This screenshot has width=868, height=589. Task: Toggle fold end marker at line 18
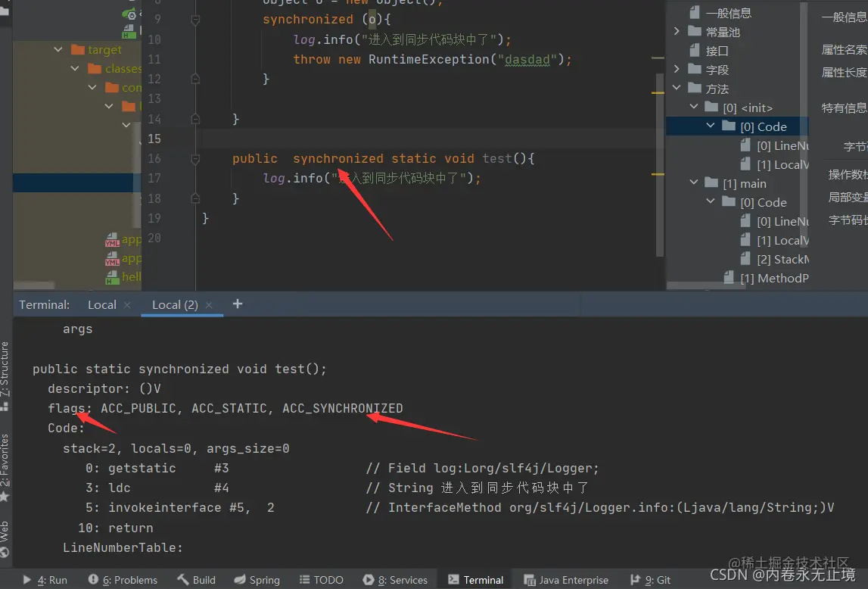pos(195,198)
